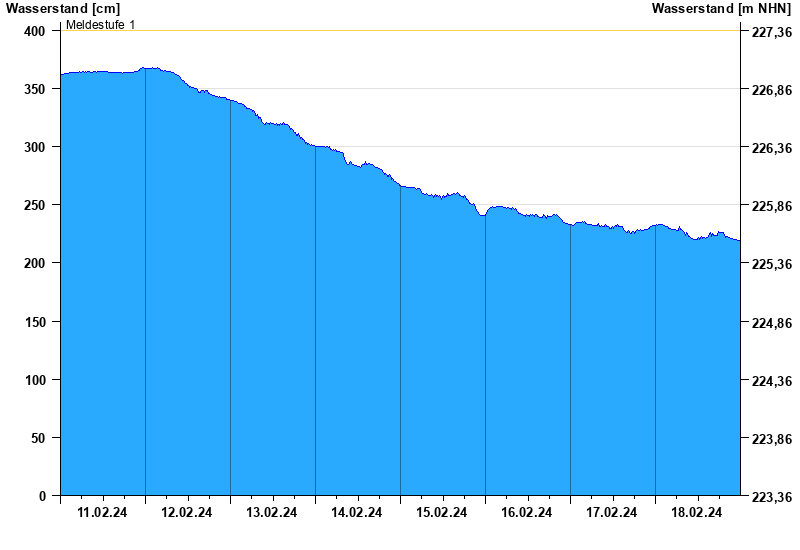The image size is (800, 550).
Task: Click the 227,36 m NHN value
Action: (x=772, y=32)
